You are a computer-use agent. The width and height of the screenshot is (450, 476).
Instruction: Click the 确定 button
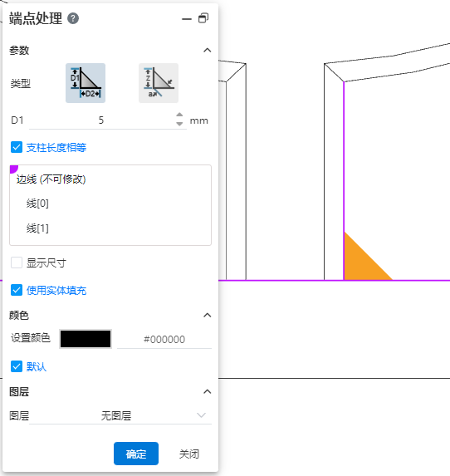(x=136, y=454)
